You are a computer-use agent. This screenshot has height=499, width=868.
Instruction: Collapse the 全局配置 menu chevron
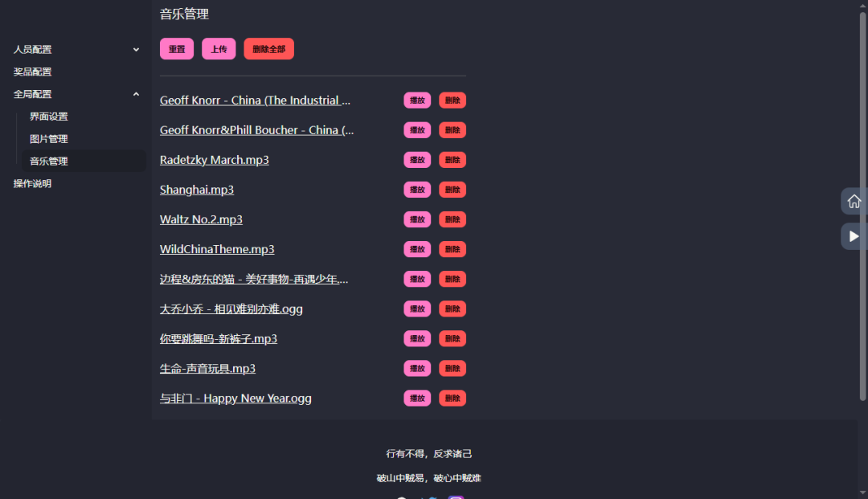coord(136,94)
